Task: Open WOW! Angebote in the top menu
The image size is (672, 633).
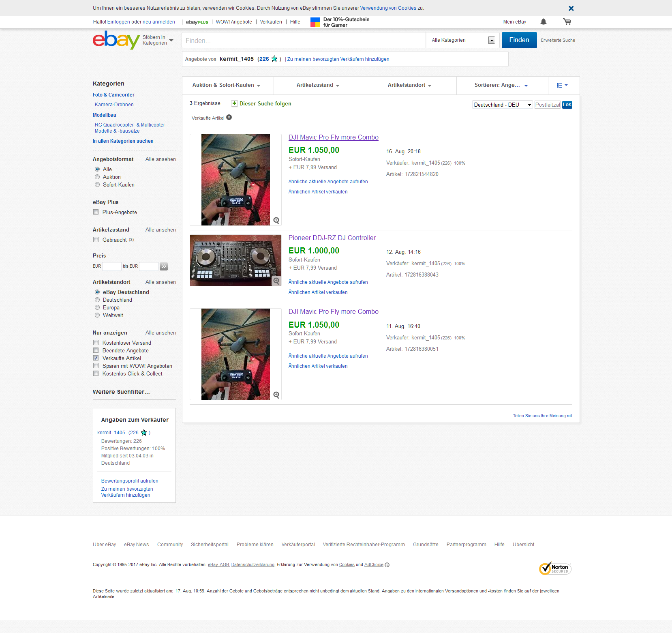Action: click(234, 22)
